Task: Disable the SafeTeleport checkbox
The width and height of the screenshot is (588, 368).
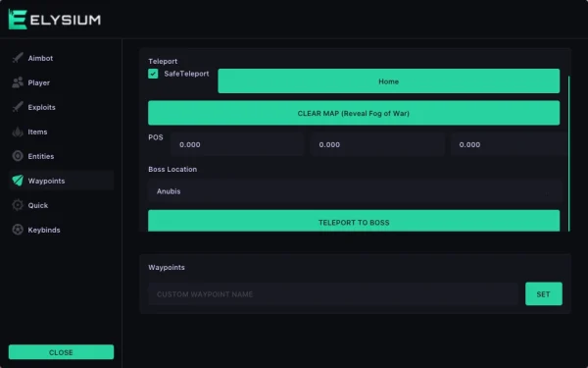Action: tap(153, 74)
